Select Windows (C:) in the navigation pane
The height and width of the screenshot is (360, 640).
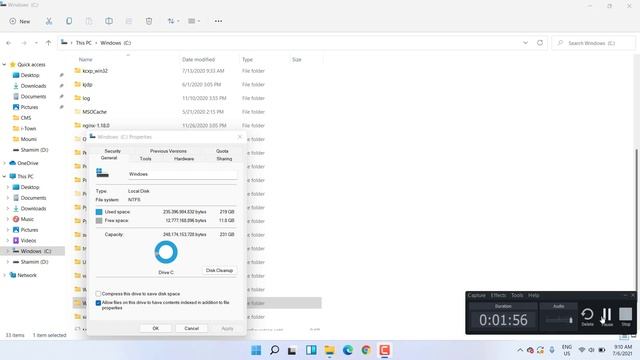32,251
